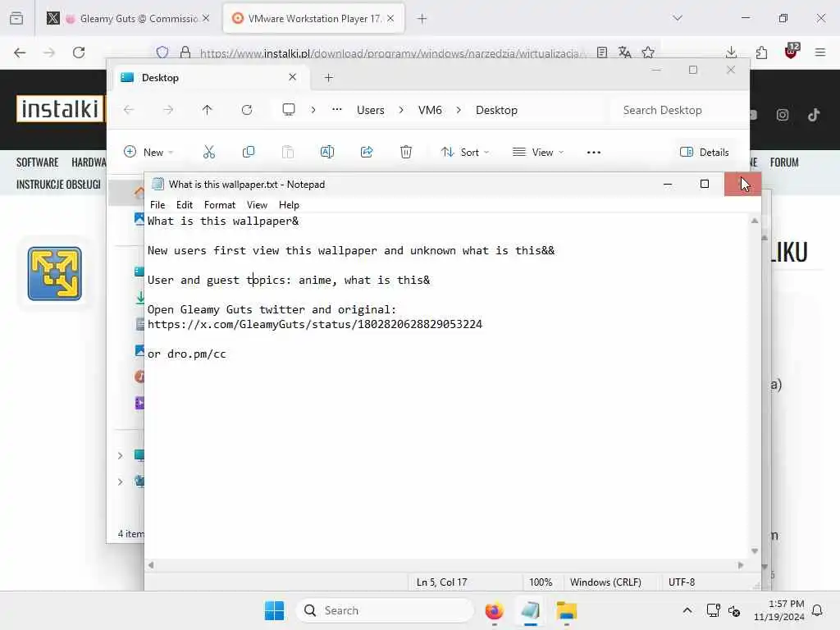Switch to VMware Workstation Player browser tab
Viewport: 840px width, 630px height.
(313, 19)
